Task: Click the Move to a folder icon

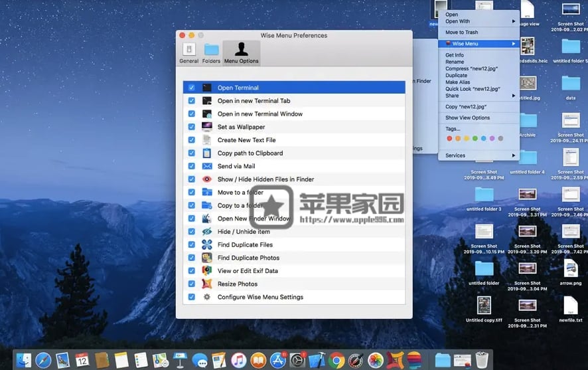Action: coord(206,192)
